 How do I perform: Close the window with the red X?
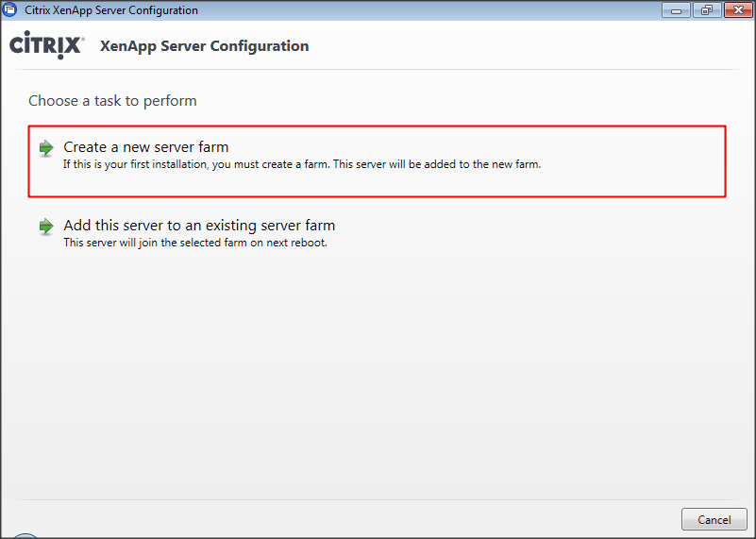pos(735,10)
